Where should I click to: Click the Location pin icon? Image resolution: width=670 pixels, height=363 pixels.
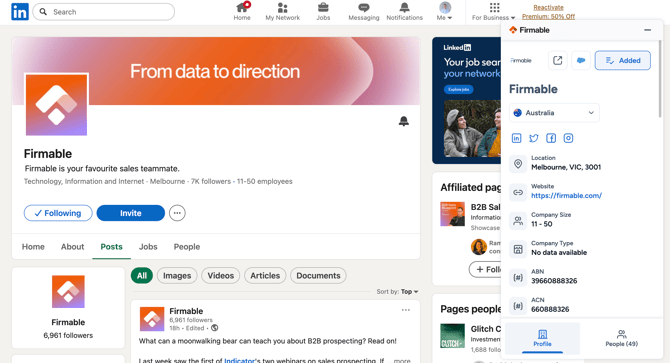(x=518, y=164)
